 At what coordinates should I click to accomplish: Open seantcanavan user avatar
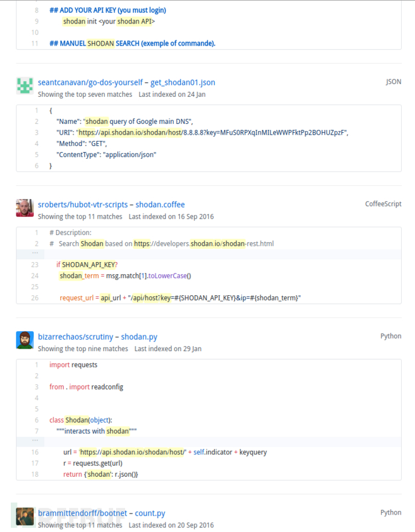pos(25,85)
